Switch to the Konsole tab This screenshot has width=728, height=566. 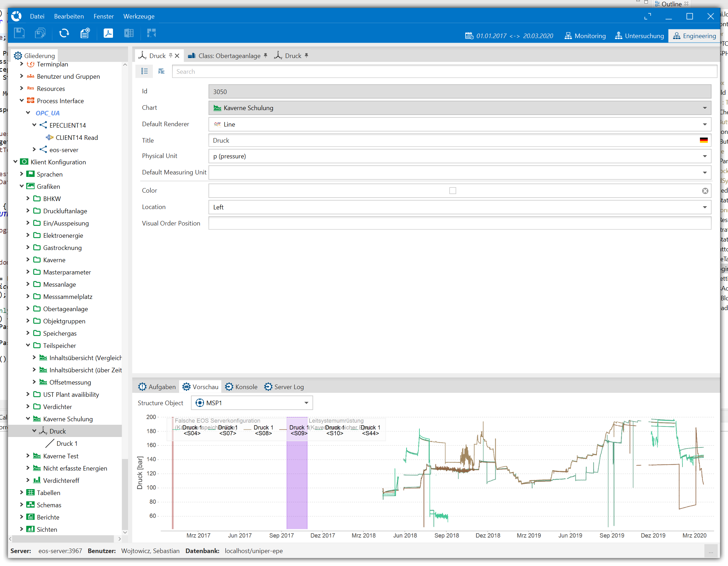(241, 387)
